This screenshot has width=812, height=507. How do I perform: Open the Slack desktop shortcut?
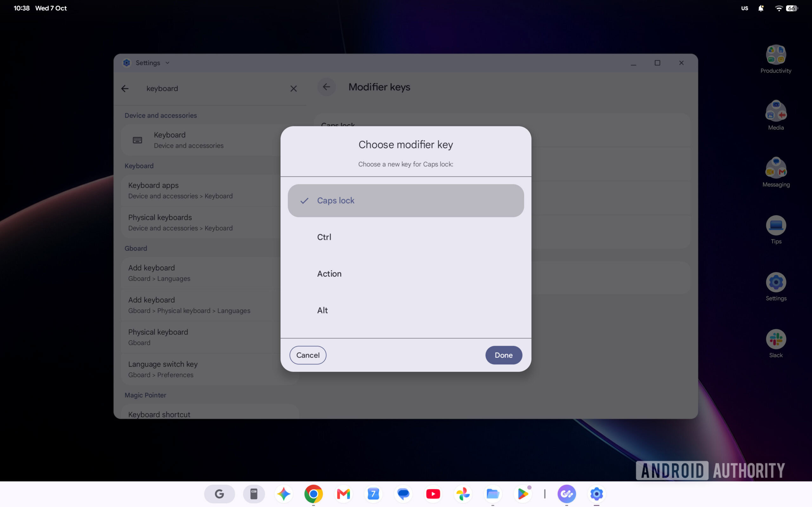tap(776, 343)
